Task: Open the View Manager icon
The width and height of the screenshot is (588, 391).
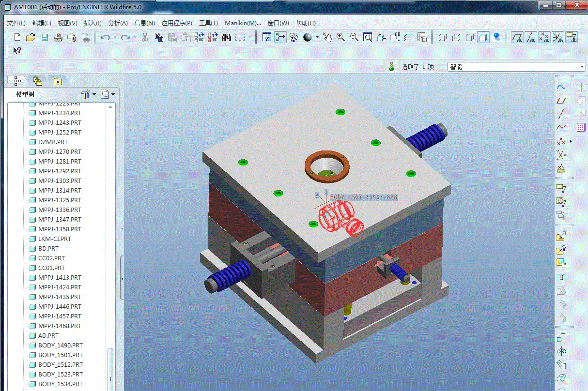Action: coord(422,37)
